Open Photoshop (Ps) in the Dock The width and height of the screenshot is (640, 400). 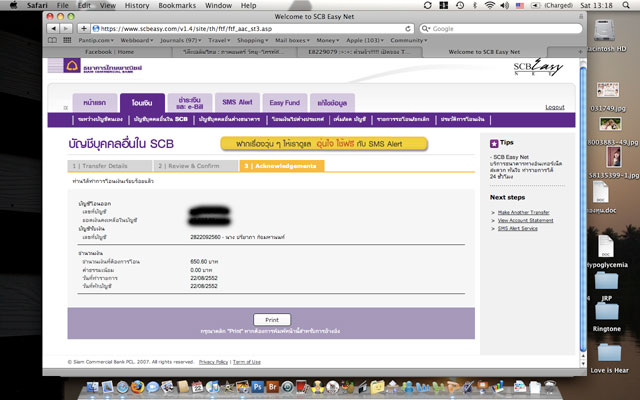[x=257, y=386]
